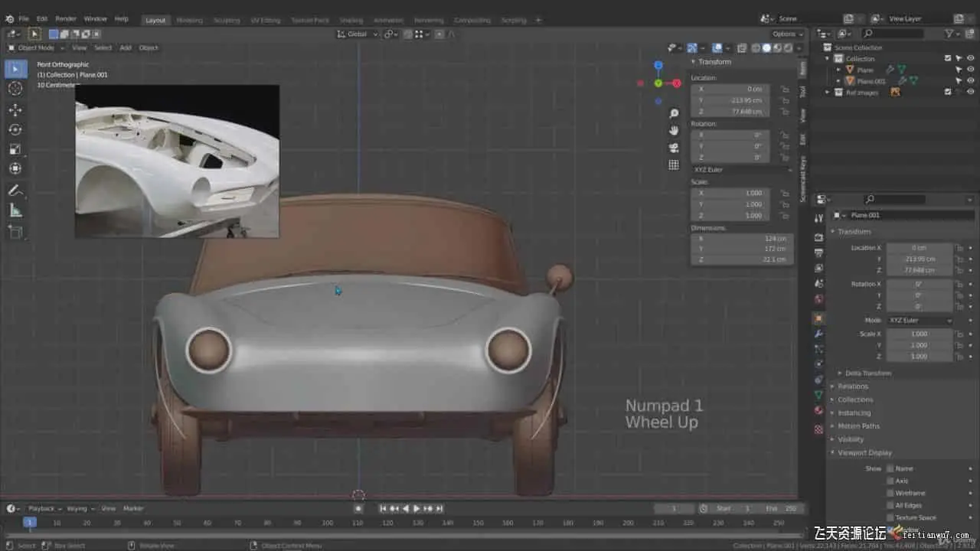
Task: Activate the Rotate tool
Action: [15, 129]
